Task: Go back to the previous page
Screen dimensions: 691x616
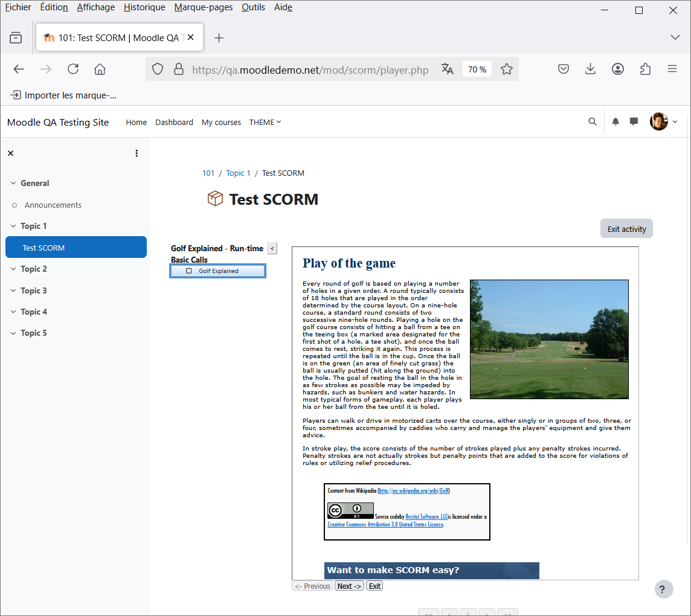Action: [19, 69]
